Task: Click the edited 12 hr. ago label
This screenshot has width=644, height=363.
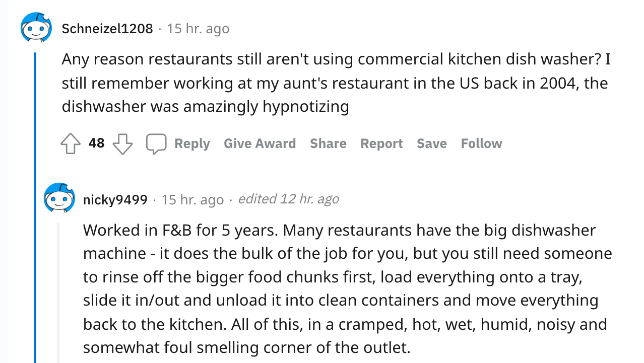Action: point(288,199)
